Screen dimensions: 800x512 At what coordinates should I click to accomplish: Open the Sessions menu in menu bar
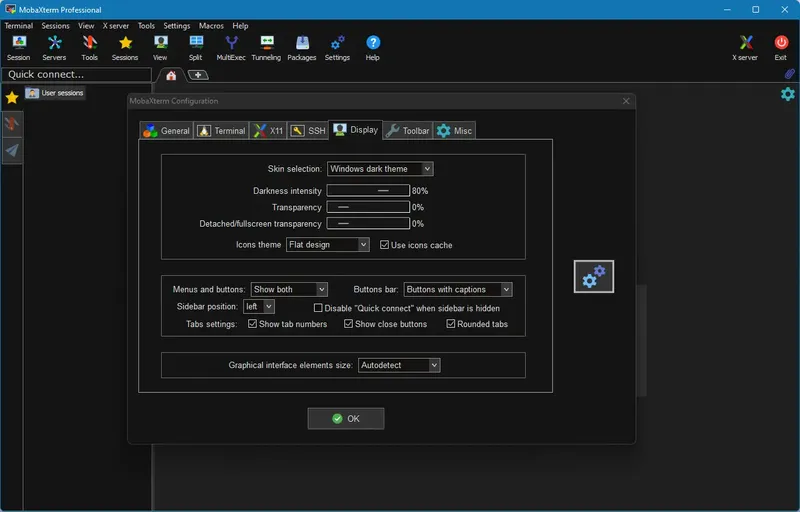56,25
